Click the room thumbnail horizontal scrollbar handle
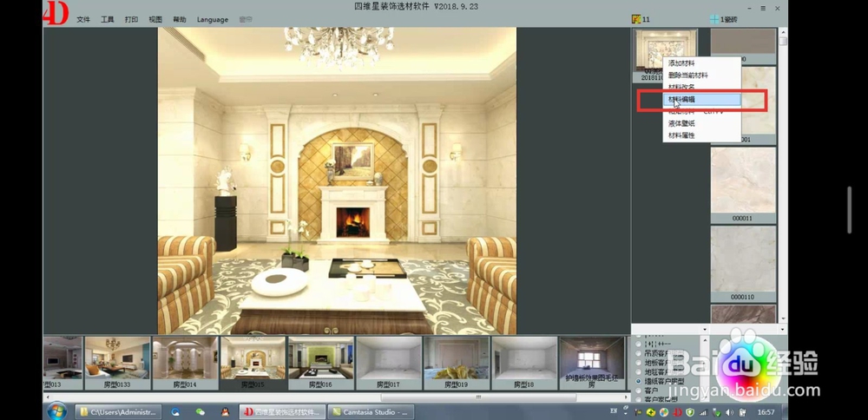868x420 pixels. pyautogui.click(x=478, y=397)
